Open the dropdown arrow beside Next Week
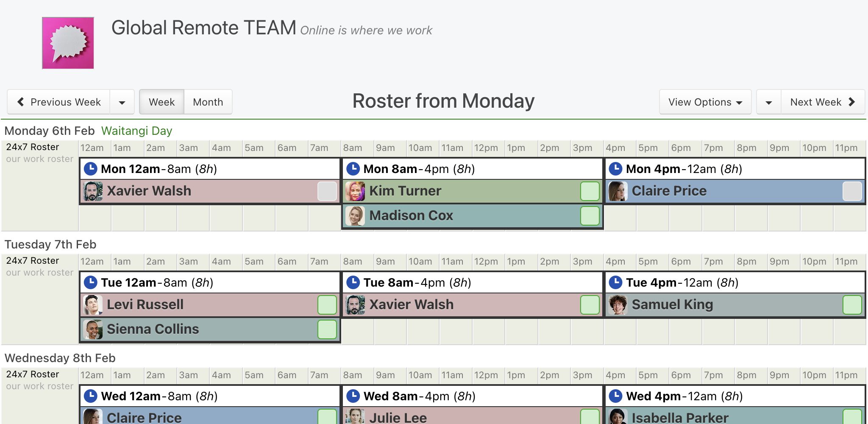Viewport: 868px width, 424px height. pyautogui.click(x=769, y=102)
